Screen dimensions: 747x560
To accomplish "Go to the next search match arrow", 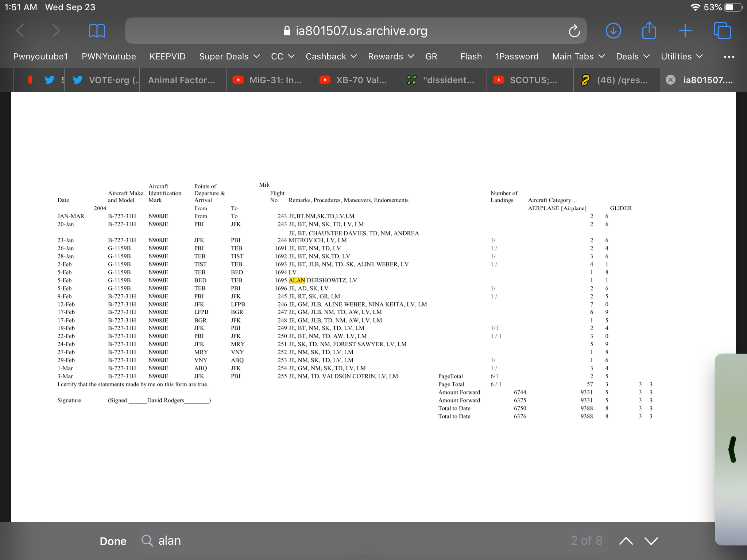I will [651, 541].
